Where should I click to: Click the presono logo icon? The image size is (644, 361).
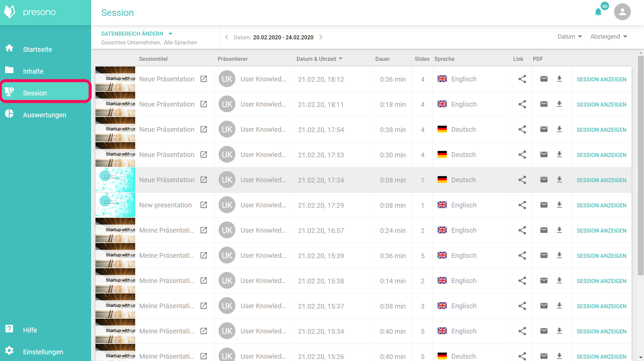[x=10, y=12]
